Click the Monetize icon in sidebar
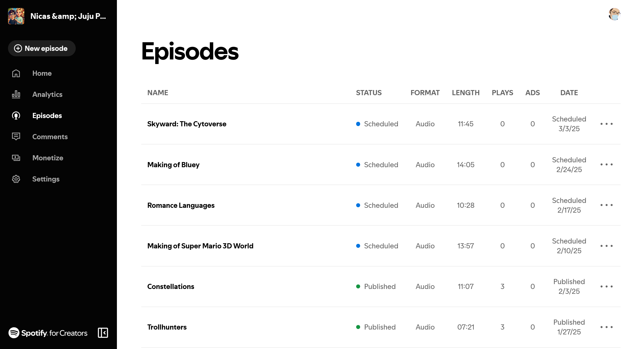Screen dimensions: 644x349 pos(16,158)
